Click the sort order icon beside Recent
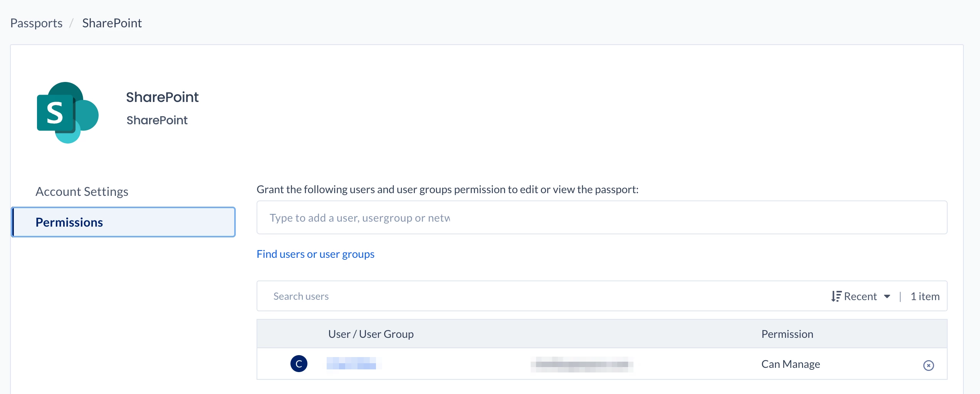This screenshot has height=394, width=980. (836, 296)
